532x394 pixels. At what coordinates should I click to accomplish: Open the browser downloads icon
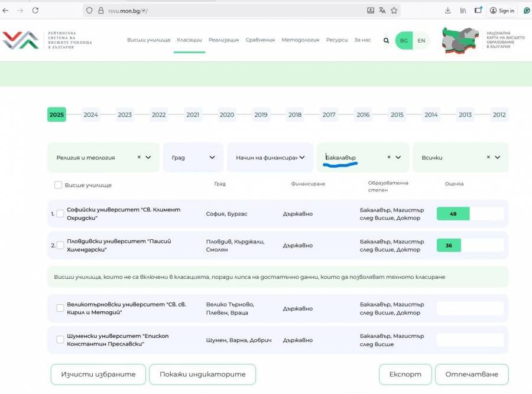coord(448,11)
